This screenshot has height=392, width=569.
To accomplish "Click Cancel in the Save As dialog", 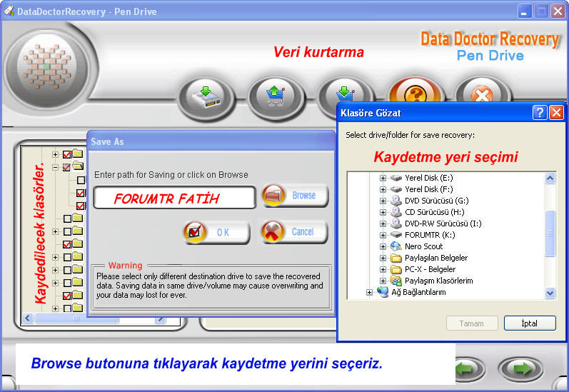I will point(295,231).
